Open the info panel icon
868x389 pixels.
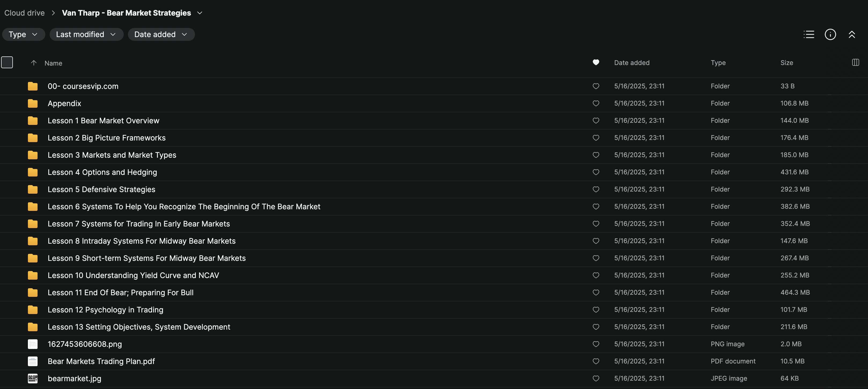point(830,34)
